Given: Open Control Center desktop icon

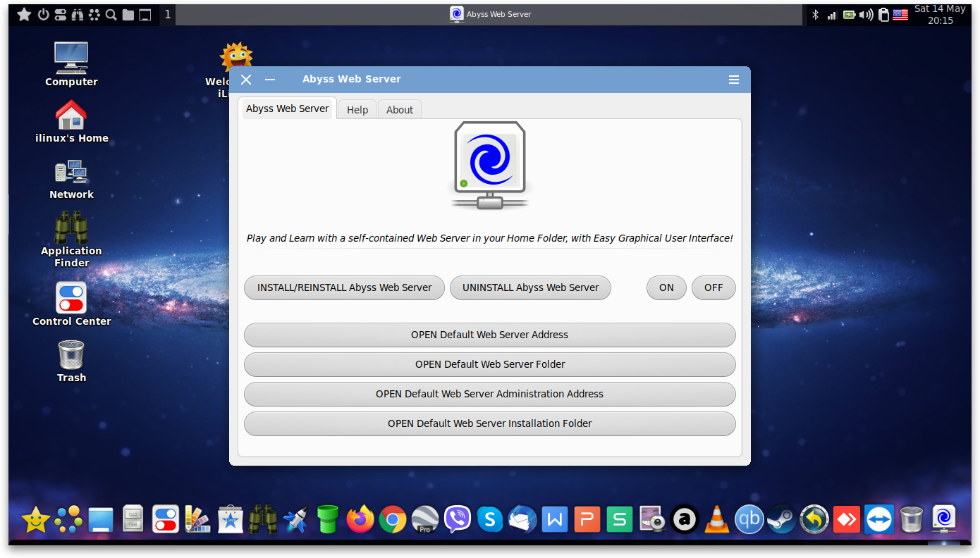Looking at the screenshot, I should (71, 304).
